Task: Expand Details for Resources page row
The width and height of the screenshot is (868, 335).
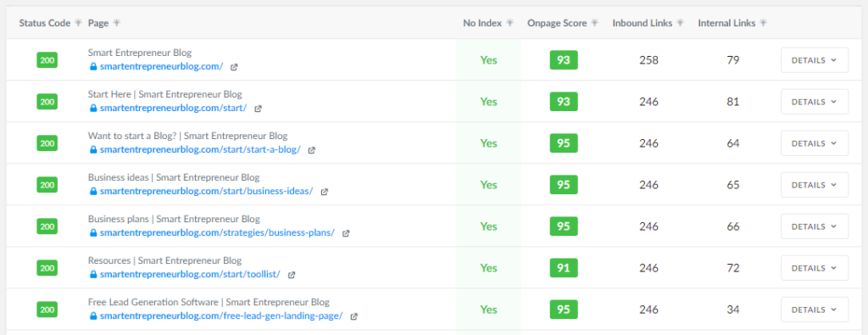Action: (x=815, y=267)
